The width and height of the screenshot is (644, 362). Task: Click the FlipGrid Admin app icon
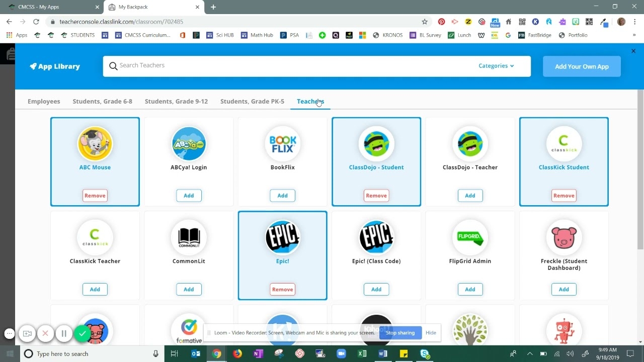(470, 237)
